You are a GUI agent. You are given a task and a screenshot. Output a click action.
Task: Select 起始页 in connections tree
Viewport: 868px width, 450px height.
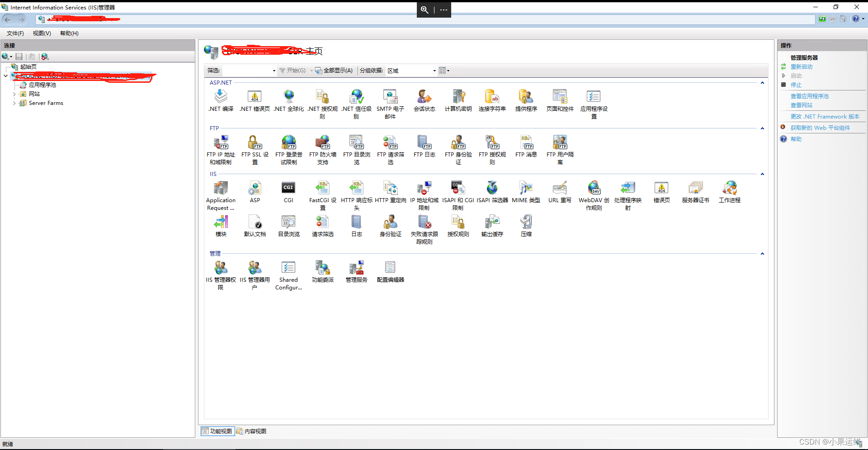click(28, 67)
